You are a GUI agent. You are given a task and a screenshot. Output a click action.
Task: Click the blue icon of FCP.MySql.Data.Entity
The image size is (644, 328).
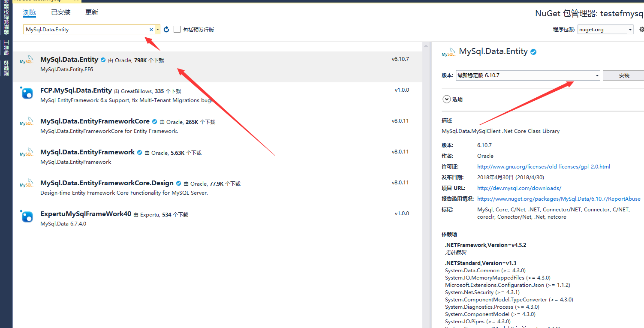27,93
